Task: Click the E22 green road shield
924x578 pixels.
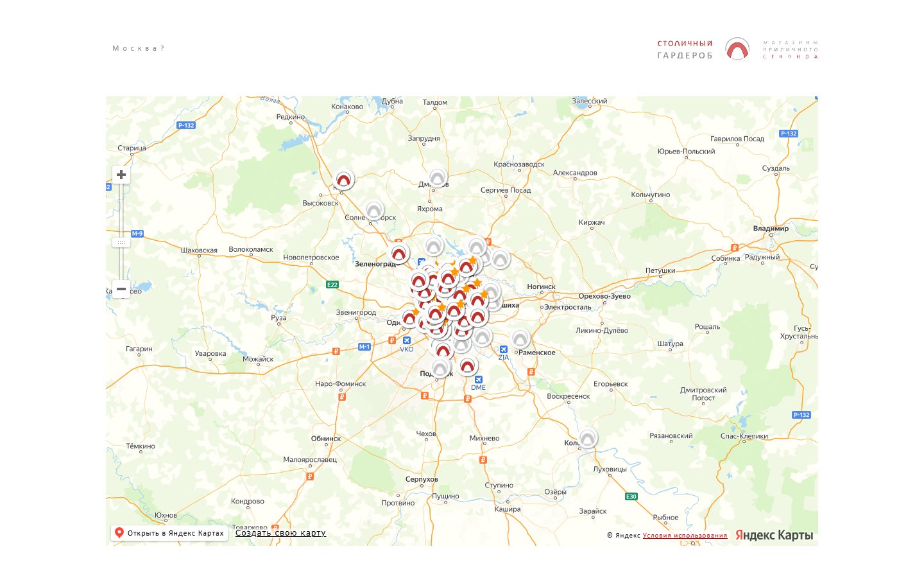Action: click(x=332, y=285)
